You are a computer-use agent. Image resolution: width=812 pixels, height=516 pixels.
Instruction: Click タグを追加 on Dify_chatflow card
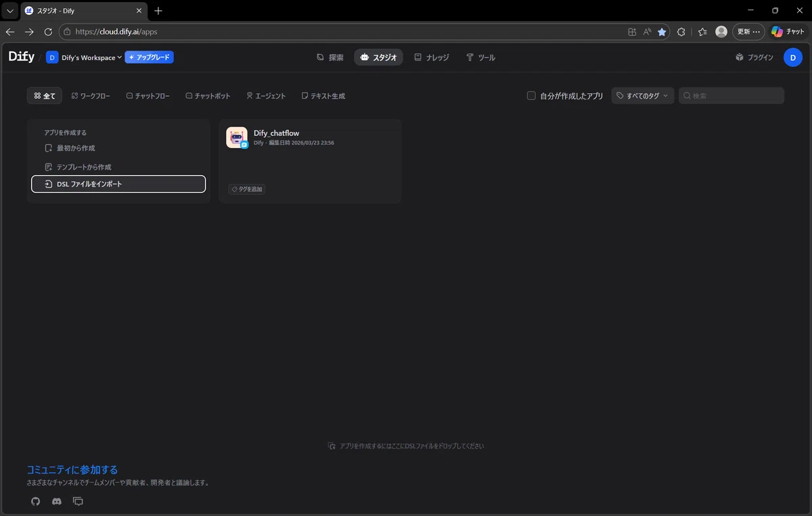pos(247,189)
